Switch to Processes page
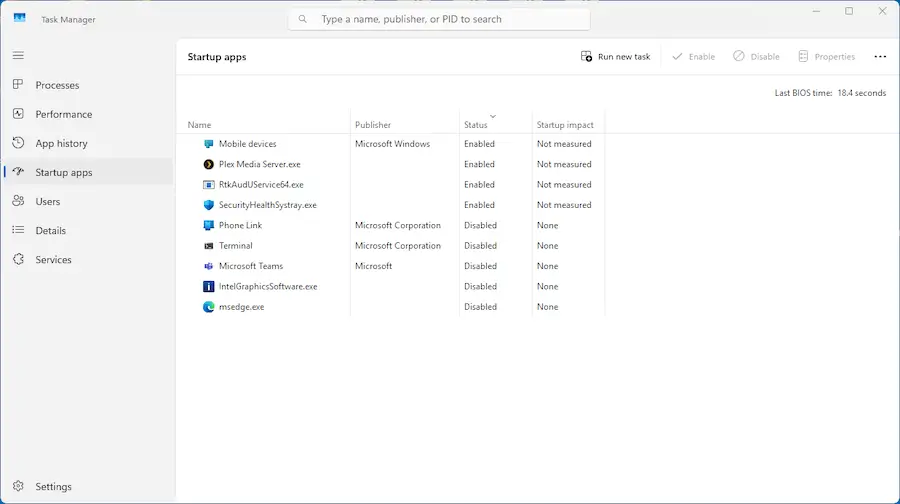 point(88,85)
